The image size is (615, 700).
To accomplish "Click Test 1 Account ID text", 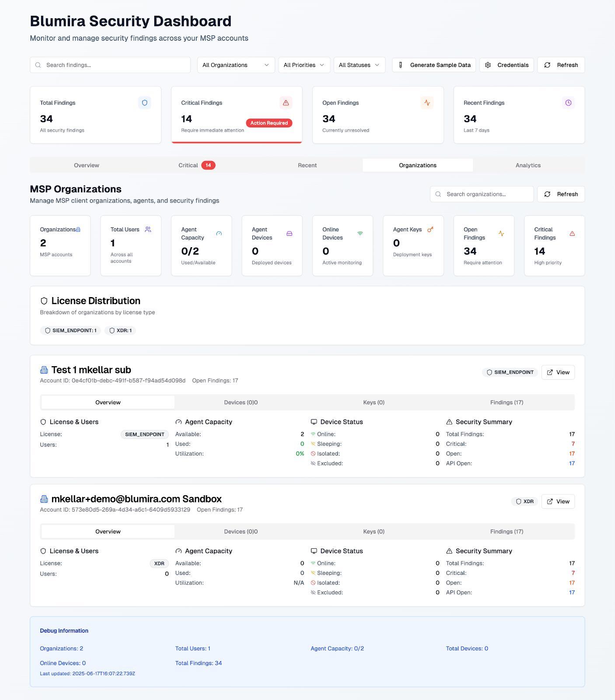I will pos(113,381).
